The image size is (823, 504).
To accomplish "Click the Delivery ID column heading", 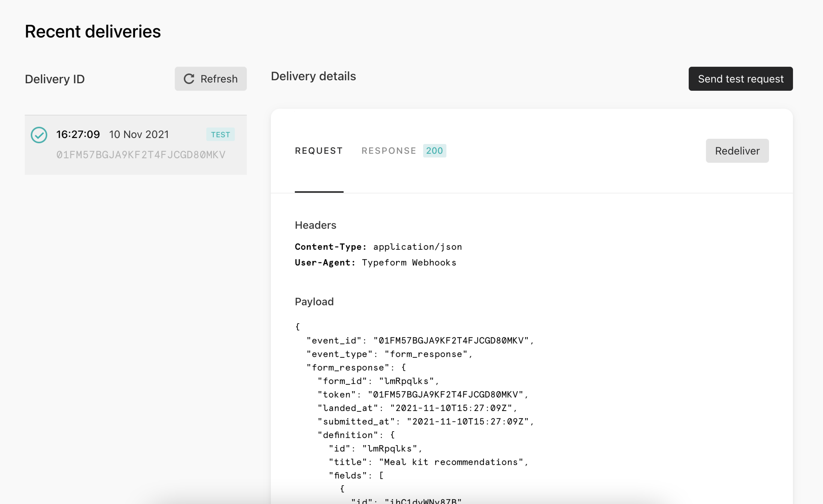I will coord(54,79).
